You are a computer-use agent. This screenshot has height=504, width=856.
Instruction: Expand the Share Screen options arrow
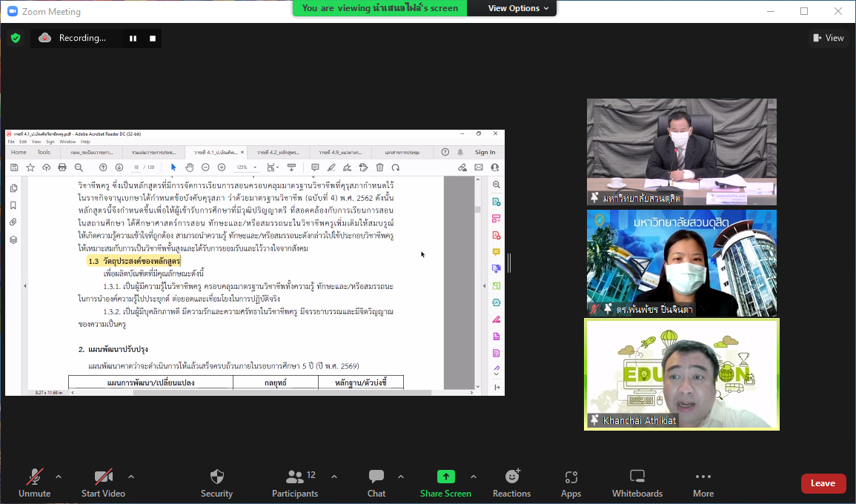(x=474, y=477)
